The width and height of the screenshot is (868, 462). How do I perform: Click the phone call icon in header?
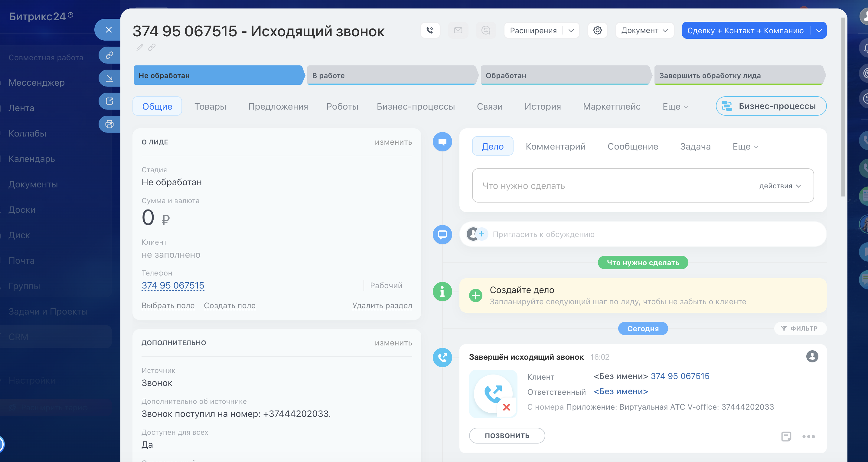point(430,30)
